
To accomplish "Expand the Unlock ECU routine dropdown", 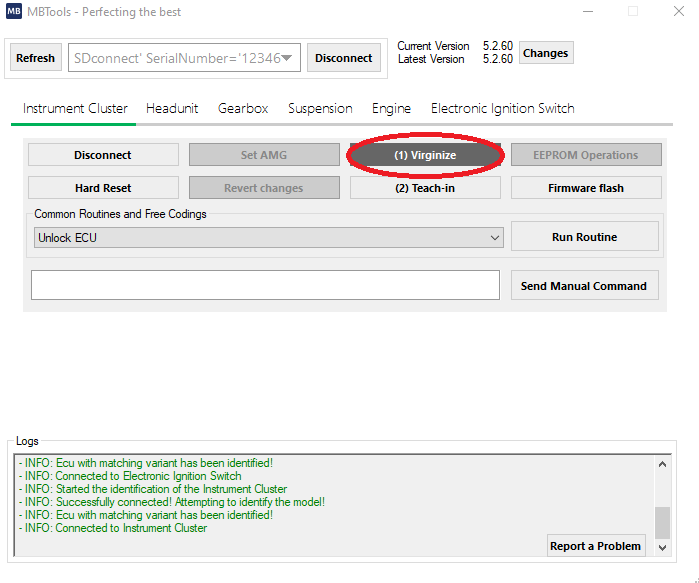I will click(496, 238).
